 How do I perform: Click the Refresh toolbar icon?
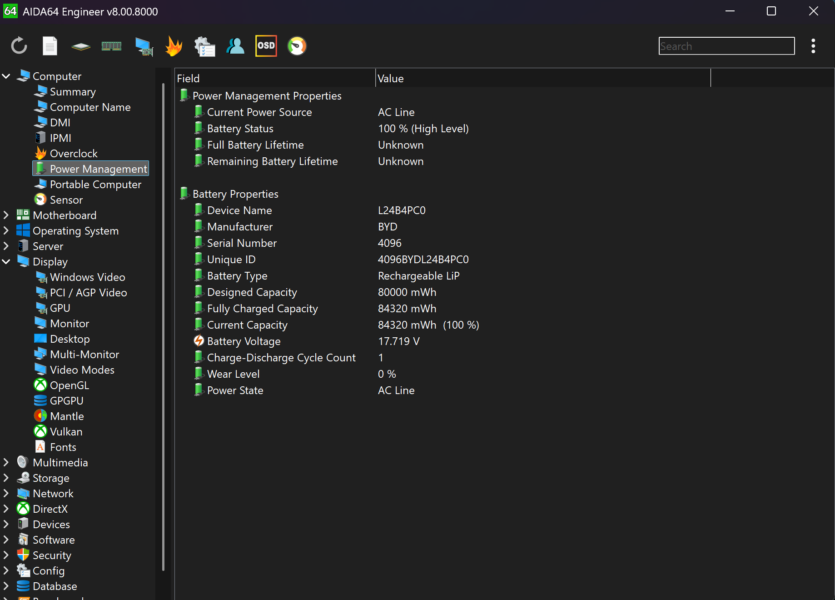pyautogui.click(x=19, y=46)
